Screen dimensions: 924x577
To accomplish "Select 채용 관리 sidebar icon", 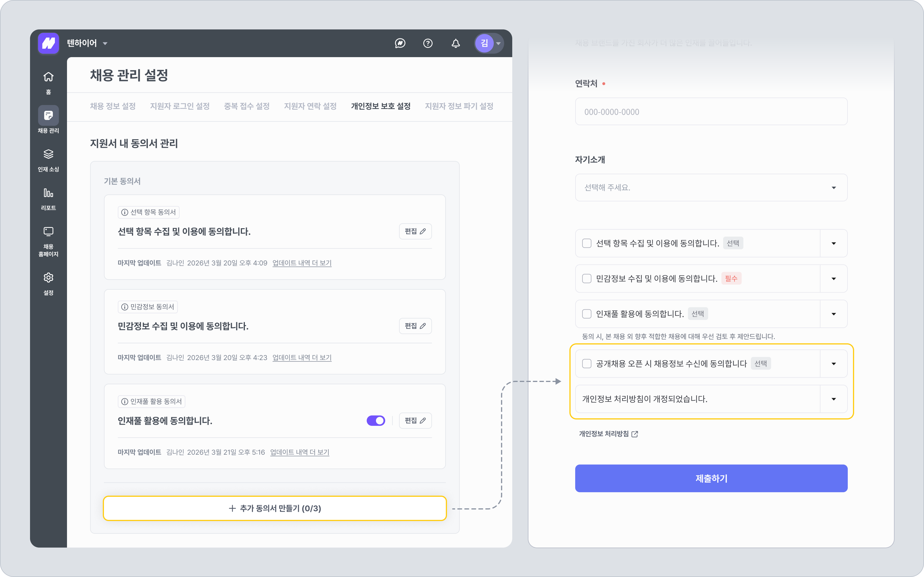I will [48, 115].
